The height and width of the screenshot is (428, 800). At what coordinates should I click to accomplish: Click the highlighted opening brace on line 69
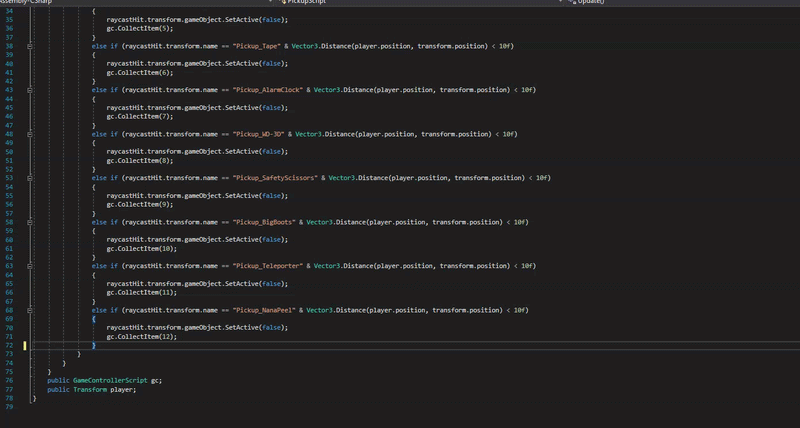click(x=94, y=319)
